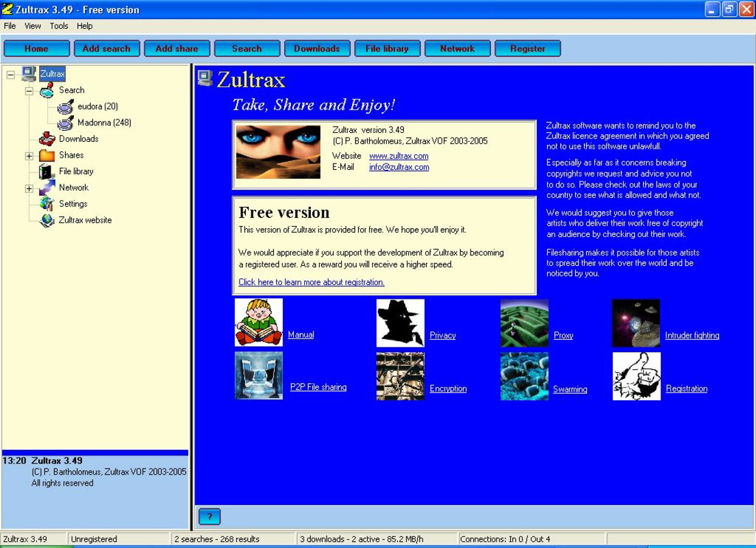Click the File library toolbar button
The height and width of the screenshot is (548, 756).
coord(387,48)
